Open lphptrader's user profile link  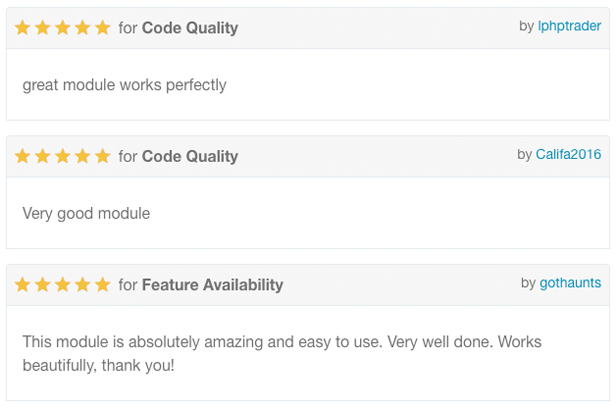coord(569,26)
